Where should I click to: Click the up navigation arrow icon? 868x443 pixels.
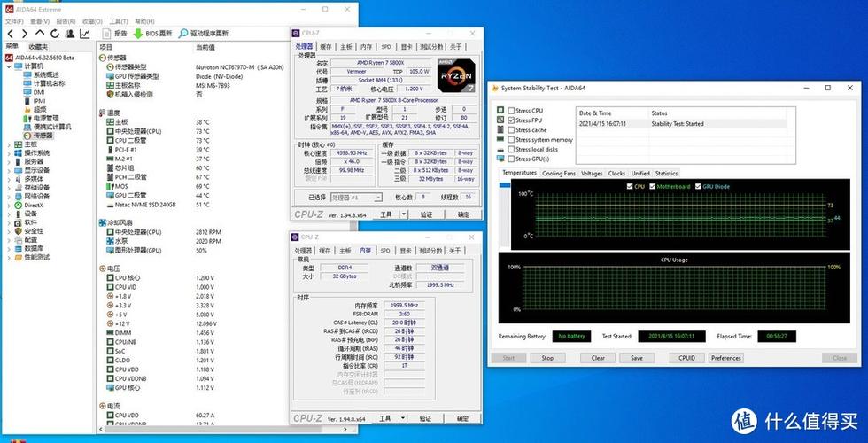click(x=40, y=34)
